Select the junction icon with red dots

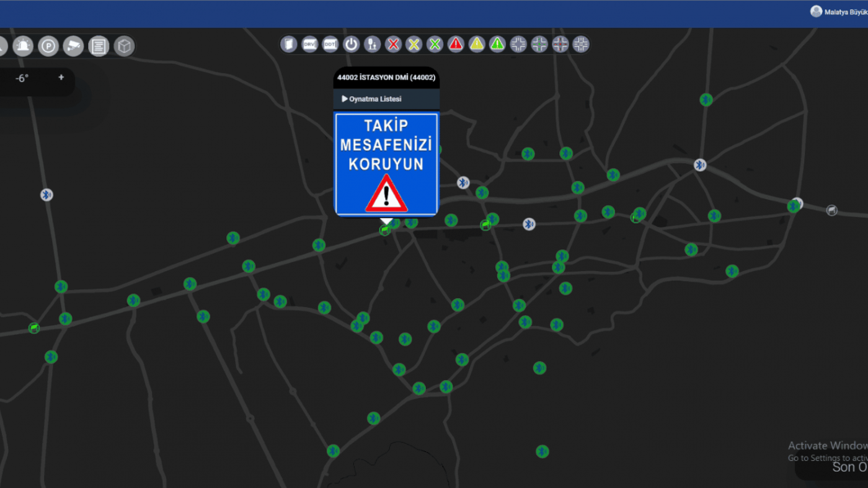coord(560,44)
